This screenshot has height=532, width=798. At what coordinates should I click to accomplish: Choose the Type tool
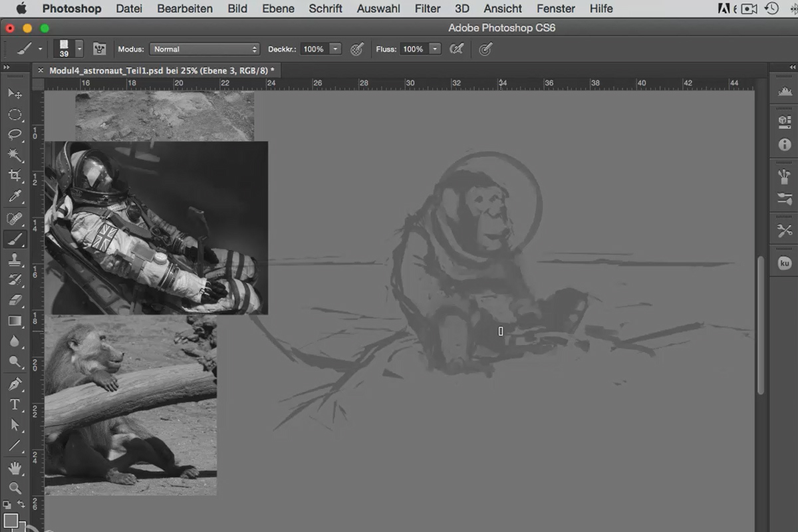tap(15, 404)
